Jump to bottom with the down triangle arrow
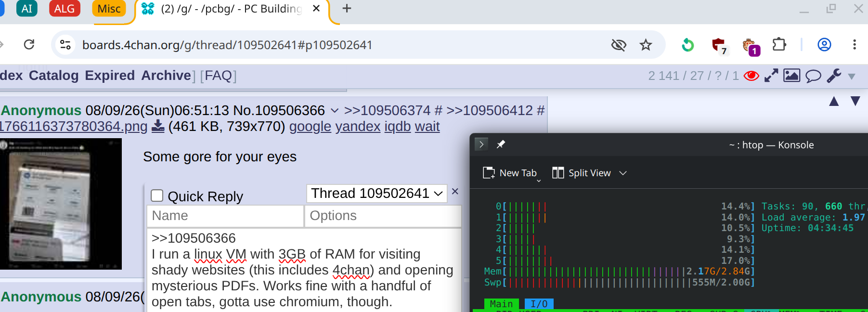The height and width of the screenshot is (312, 868). (x=855, y=101)
